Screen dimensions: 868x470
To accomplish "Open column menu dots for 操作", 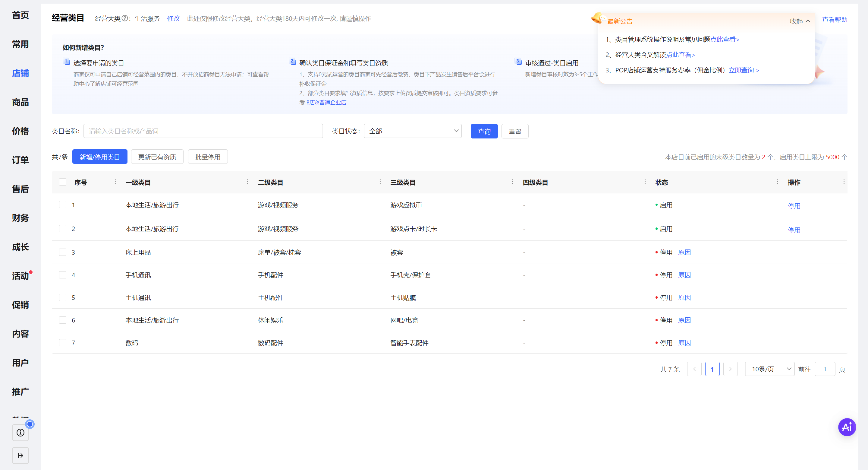I will 844,182.
